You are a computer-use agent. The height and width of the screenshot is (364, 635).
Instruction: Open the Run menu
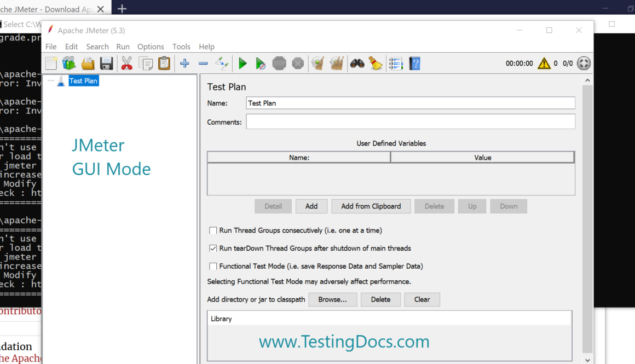click(x=123, y=47)
